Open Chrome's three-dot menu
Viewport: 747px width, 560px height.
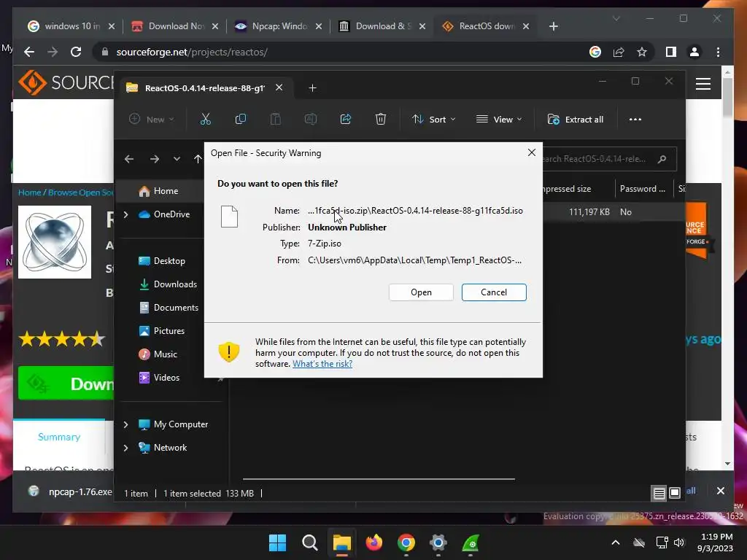tap(718, 52)
